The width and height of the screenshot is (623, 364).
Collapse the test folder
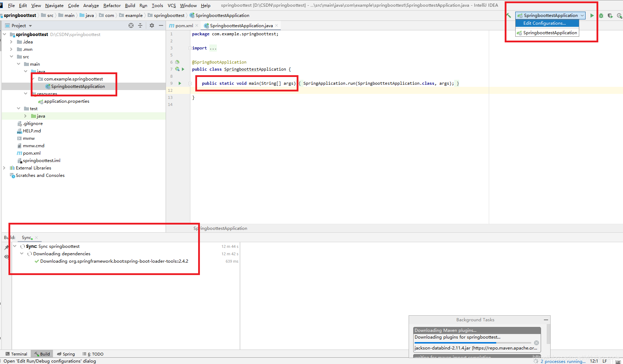coord(18,108)
